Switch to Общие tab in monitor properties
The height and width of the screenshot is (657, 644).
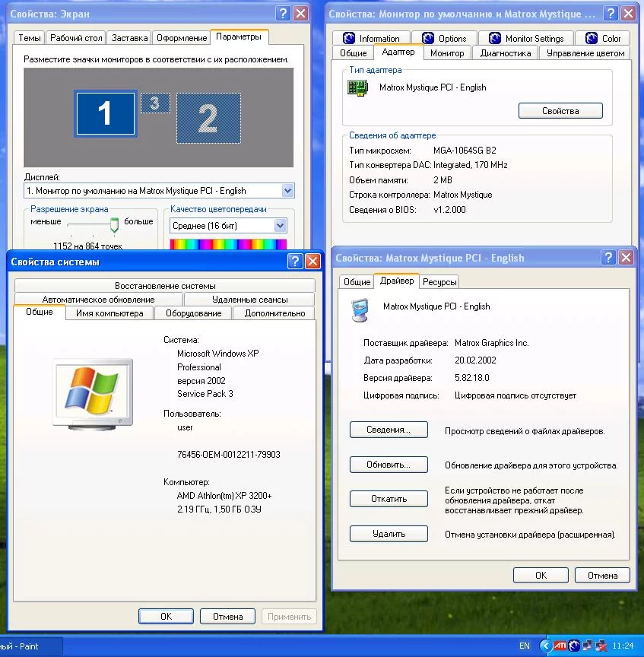tap(354, 53)
